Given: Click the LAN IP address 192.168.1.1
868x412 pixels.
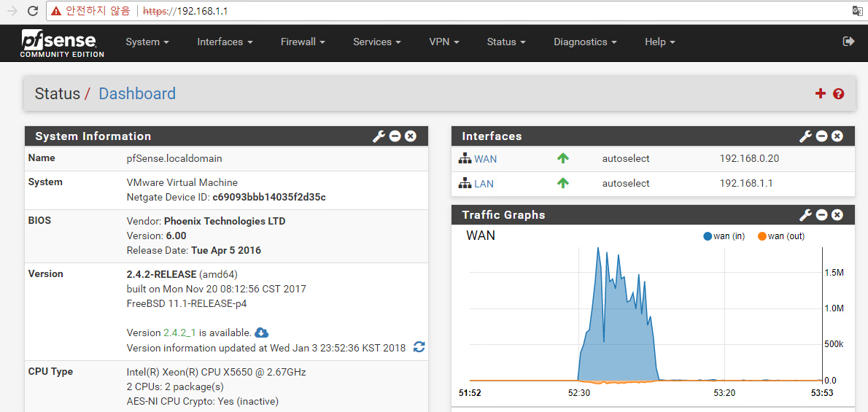Looking at the screenshot, I should pos(745,183).
